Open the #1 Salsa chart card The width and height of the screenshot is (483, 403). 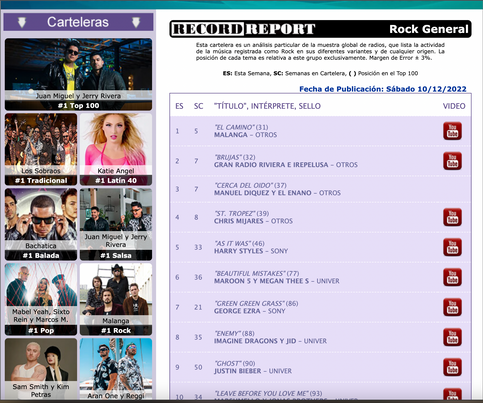coord(116,224)
